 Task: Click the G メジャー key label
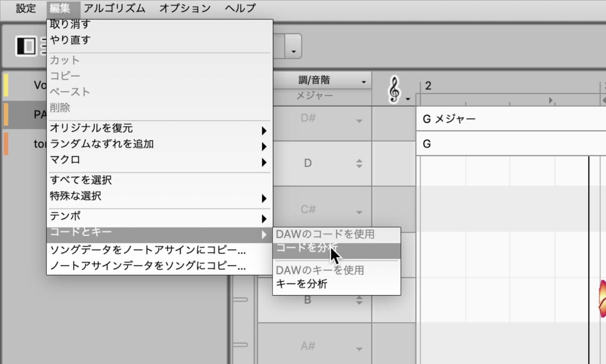(449, 119)
